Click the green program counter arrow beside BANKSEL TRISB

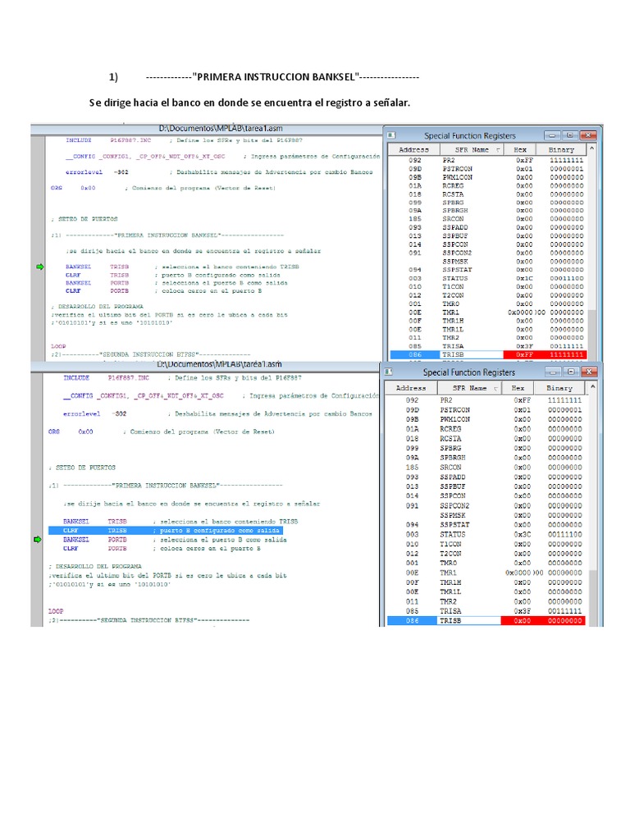coord(39,267)
